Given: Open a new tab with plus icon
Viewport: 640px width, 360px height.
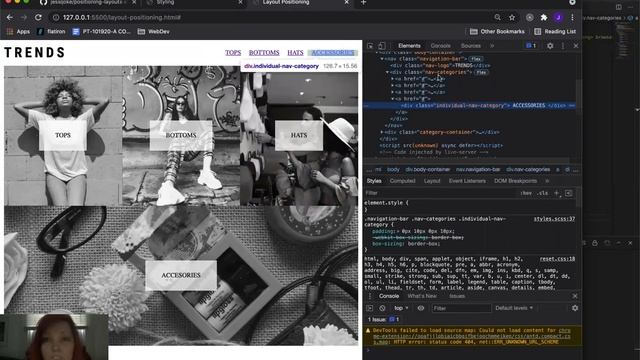Looking at the screenshot, I should click(363, 2).
